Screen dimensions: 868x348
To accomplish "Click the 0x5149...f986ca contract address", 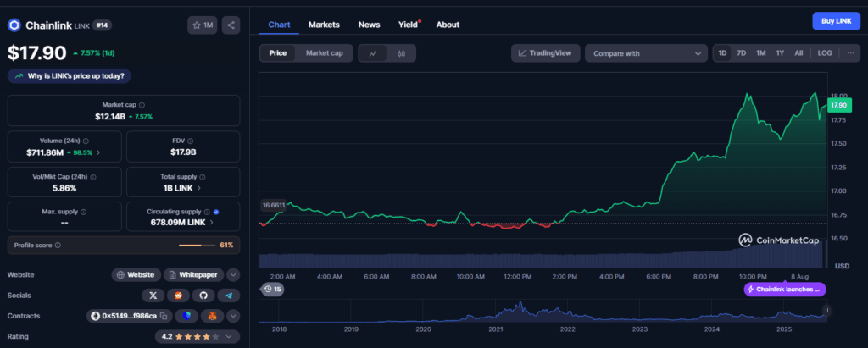I will 130,316.
